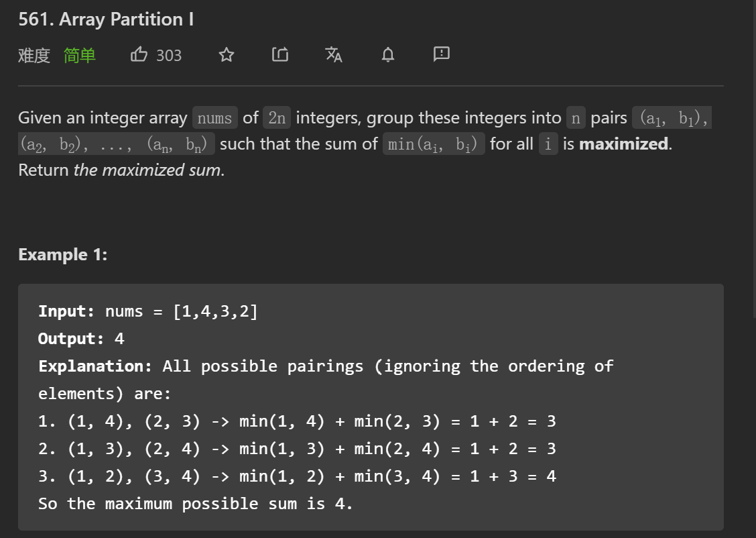Click the bold word 'maximized'
The height and width of the screenshot is (538, 756).
click(x=623, y=144)
